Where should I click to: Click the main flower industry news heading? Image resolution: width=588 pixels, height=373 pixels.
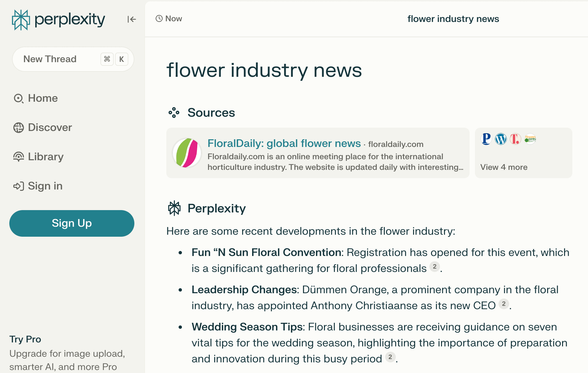point(264,70)
